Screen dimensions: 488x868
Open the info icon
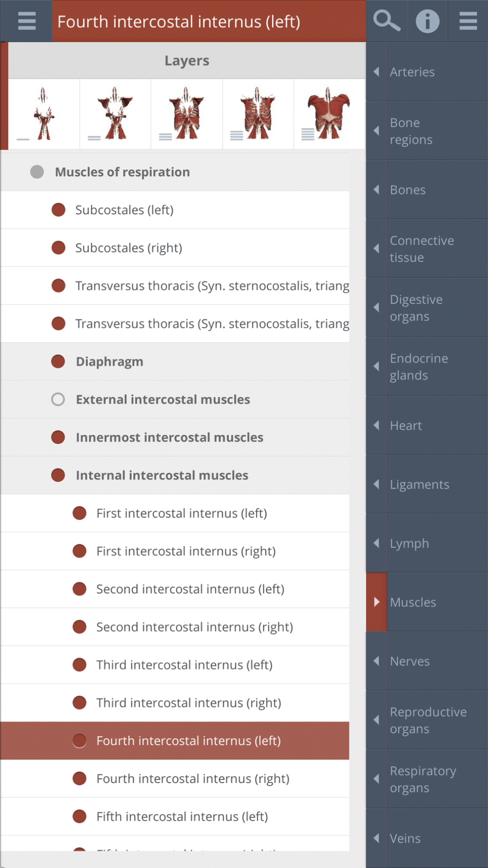point(427,21)
